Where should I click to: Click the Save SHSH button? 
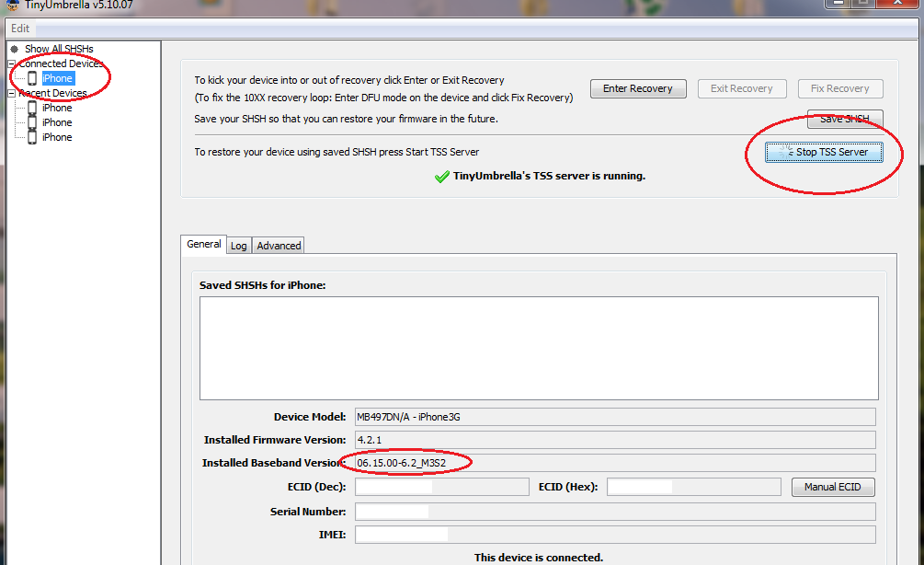[844, 119]
